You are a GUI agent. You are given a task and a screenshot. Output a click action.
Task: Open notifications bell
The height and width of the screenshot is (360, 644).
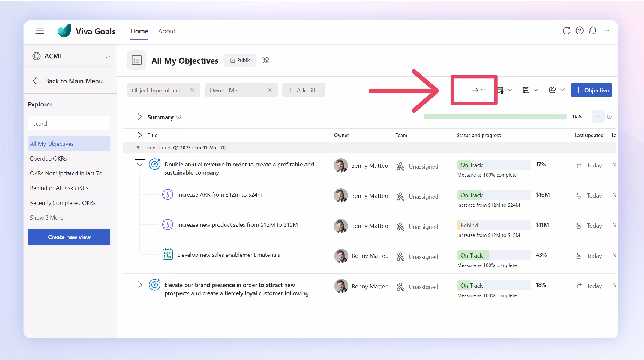click(593, 31)
